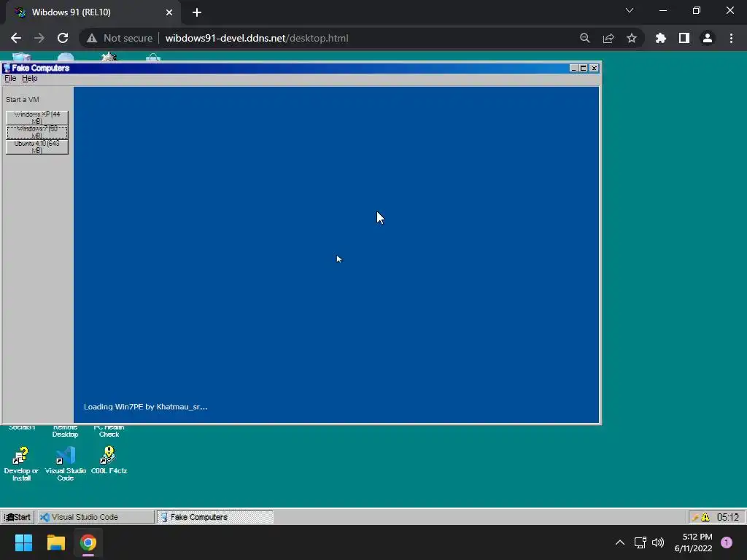Open a new browser tab
The height and width of the screenshot is (560, 747).
tap(197, 12)
